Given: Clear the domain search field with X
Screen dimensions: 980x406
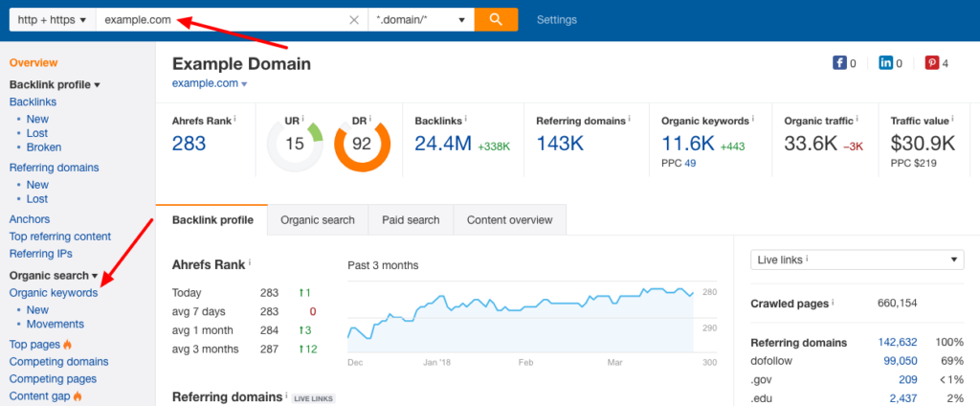Looking at the screenshot, I should pyautogui.click(x=354, y=20).
